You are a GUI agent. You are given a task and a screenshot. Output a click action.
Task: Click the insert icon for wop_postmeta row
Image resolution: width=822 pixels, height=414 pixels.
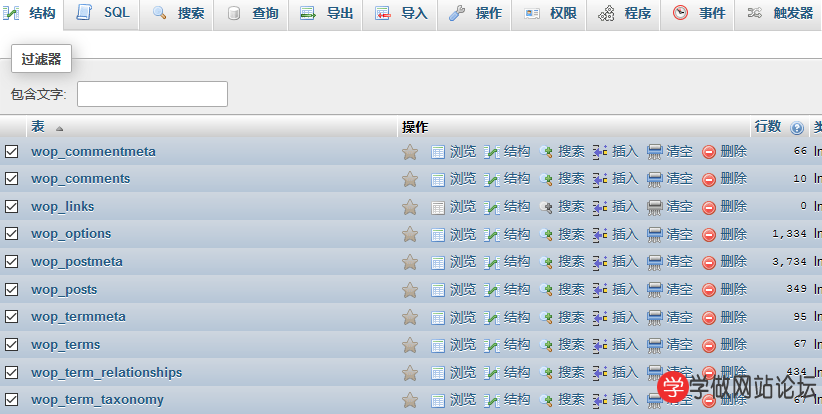(x=600, y=262)
